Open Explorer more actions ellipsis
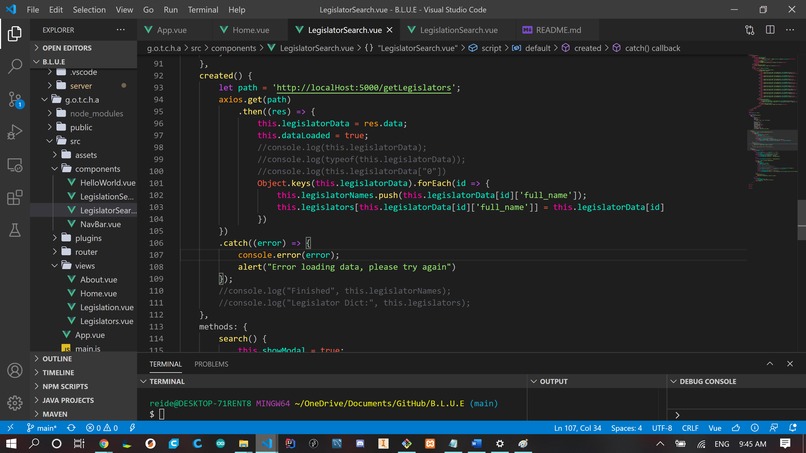Viewport: 806px width, 453px height. click(120, 30)
